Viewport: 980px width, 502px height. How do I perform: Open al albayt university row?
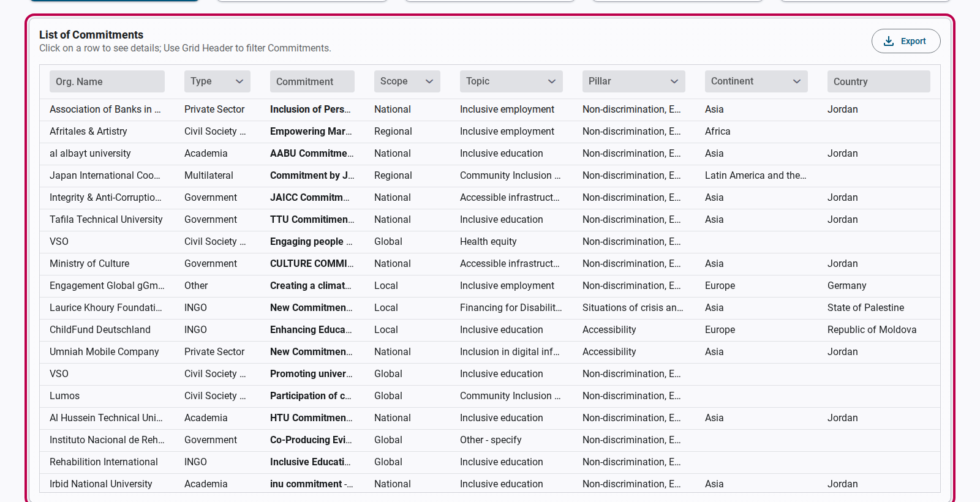pos(490,154)
